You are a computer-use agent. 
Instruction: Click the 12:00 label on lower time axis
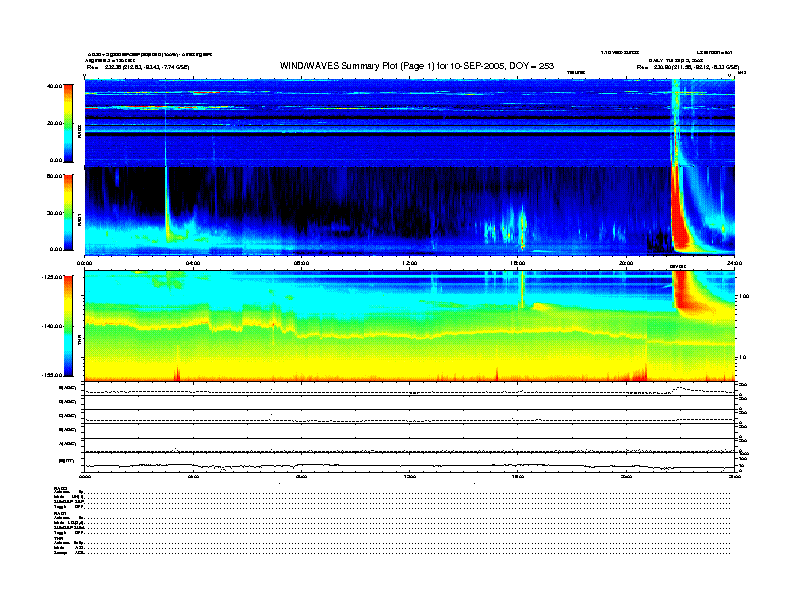point(410,476)
